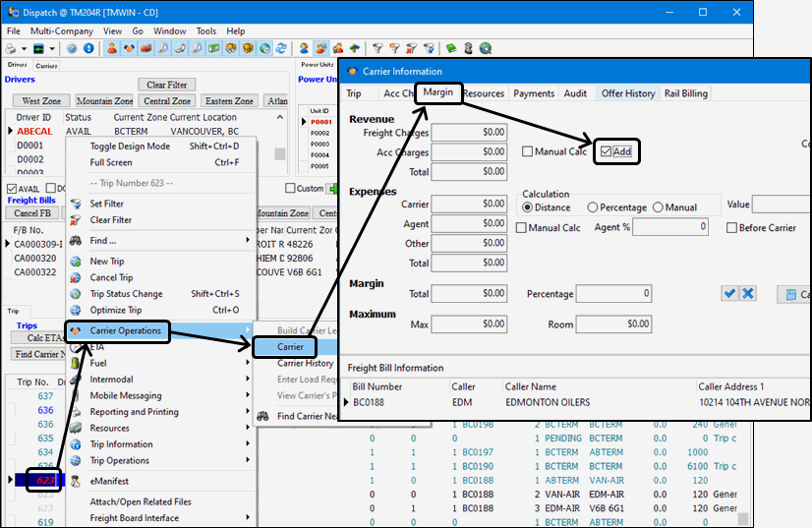Click the Set Filter icon in context menu
The height and width of the screenshot is (528, 812).
[76, 204]
